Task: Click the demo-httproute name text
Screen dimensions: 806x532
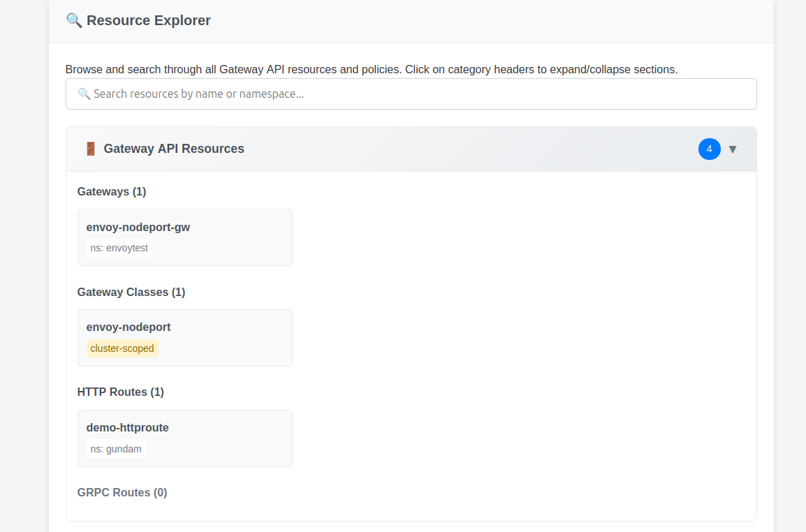Action: pyautogui.click(x=128, y=427)
